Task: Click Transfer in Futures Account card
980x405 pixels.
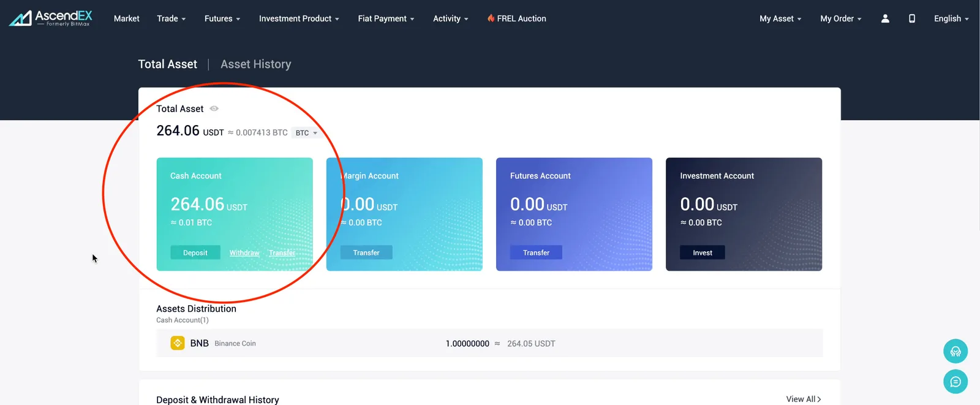Action: coord(536,252)
